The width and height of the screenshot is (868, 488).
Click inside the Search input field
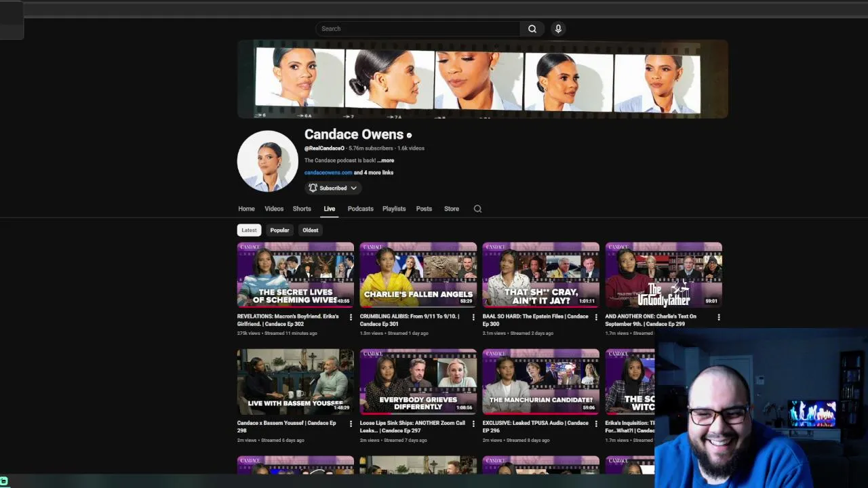click(418, 28)
